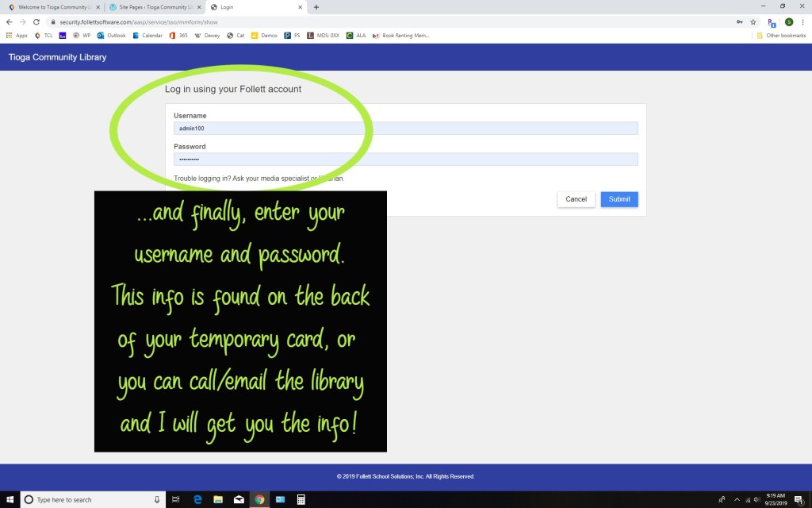Viewport: 812px width, 508px height.
Task: Go back using the browser back arrow
Action: click(9, 22)
